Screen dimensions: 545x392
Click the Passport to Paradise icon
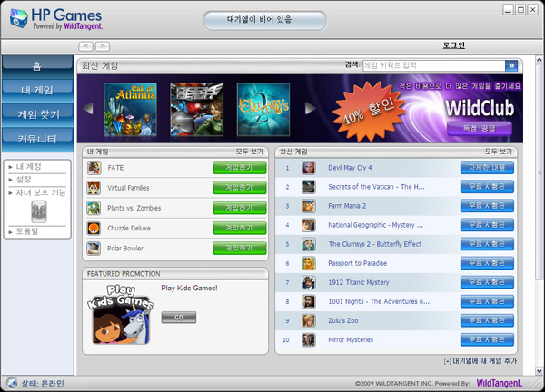point(308,263)
